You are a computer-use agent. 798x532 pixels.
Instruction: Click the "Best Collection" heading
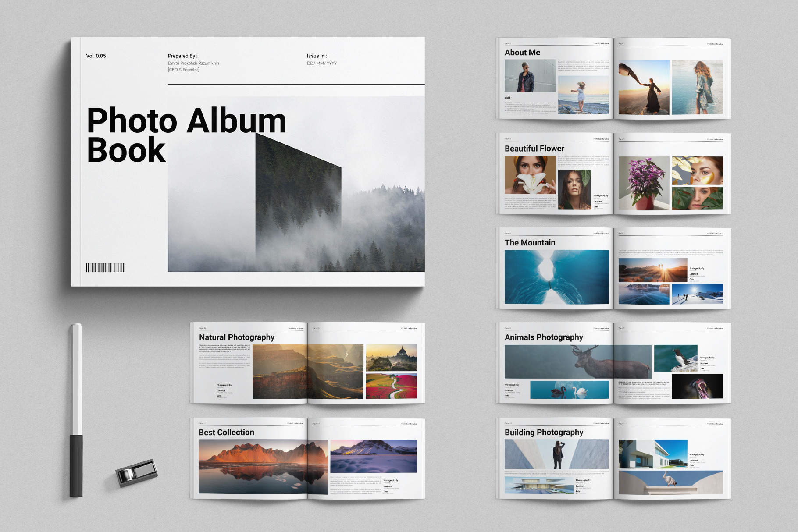(226, 433)
